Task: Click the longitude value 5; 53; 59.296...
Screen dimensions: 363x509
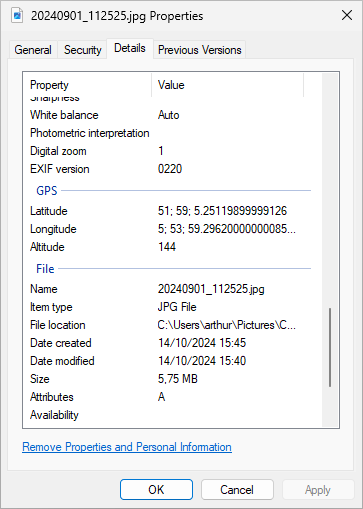Action: tap(227, 229)
